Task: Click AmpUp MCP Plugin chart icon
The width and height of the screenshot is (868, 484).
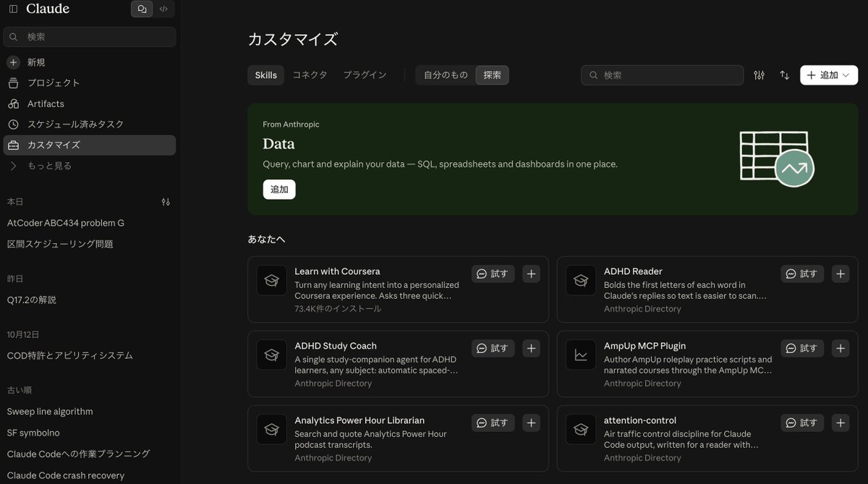Action: click(581, 355)
